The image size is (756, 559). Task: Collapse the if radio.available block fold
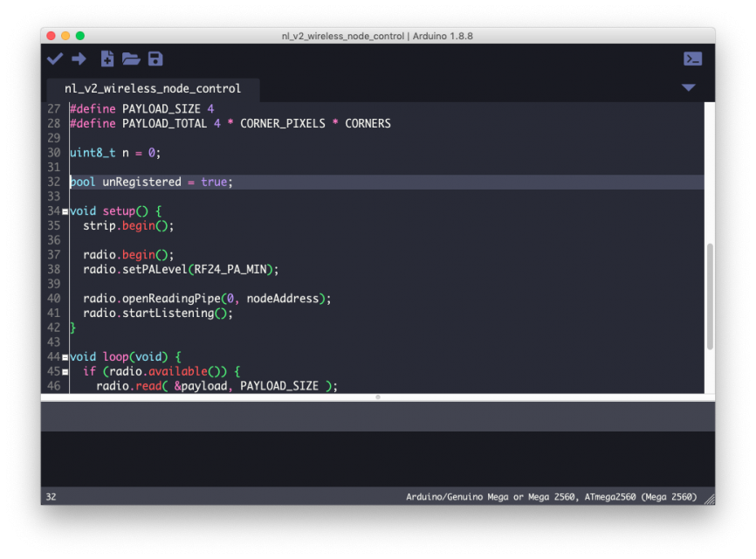click(x=65, y=370)
